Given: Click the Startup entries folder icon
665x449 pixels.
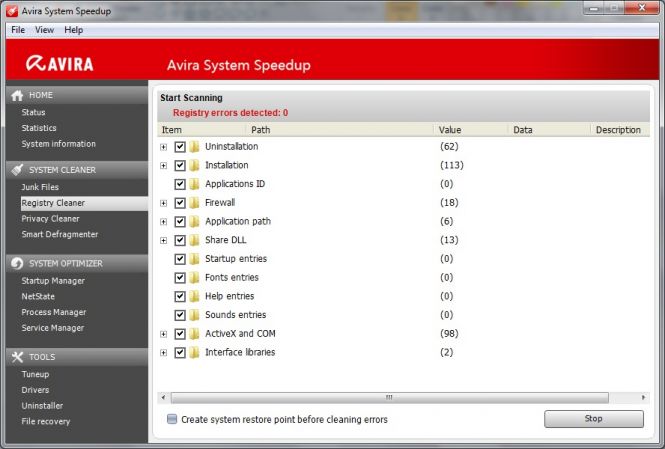Looking at the screenshot, I should [x=194, y=259].
